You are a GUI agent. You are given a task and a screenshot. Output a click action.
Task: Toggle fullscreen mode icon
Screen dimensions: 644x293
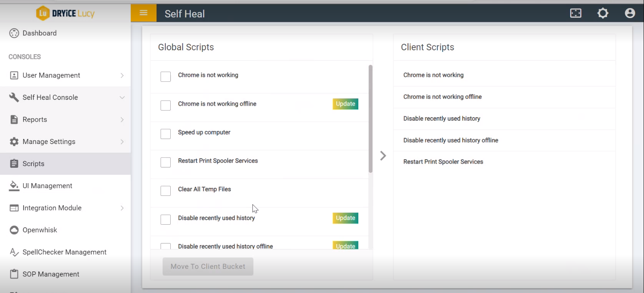click(x=576, y=13)
